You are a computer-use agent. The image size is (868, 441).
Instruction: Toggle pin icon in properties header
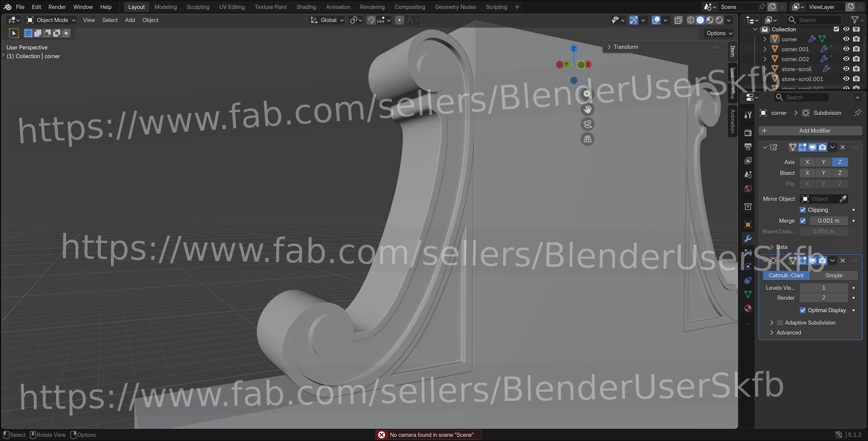click(x=857, y=113)
